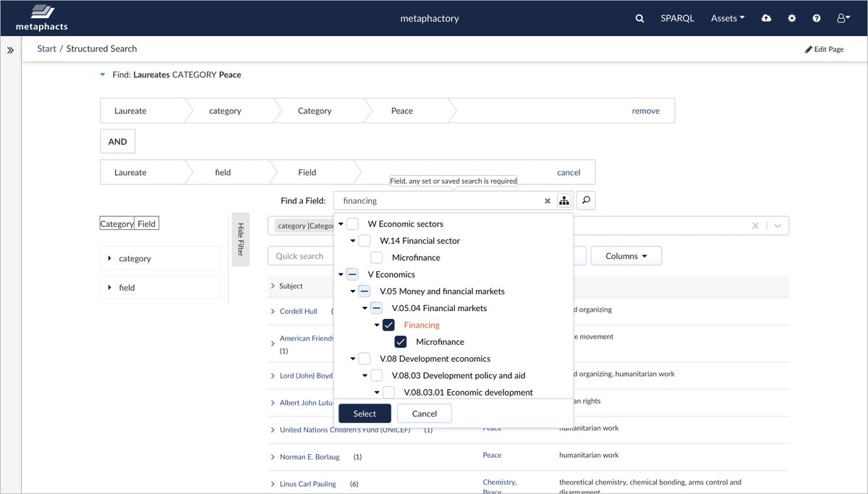Expand the sidebar with double chevron icon
The height and width of the screenshot is (494, 868).
pyautogui.click(x=11, y=50)
